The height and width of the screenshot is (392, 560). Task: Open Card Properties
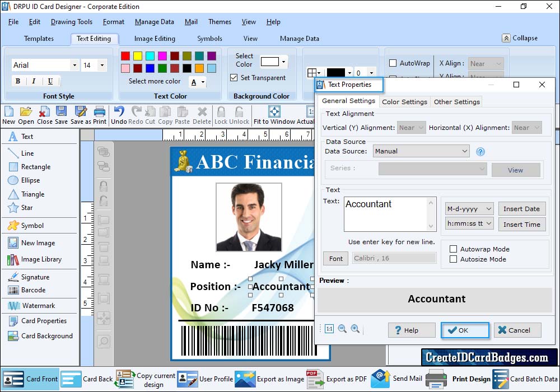[x=38, y=320]
